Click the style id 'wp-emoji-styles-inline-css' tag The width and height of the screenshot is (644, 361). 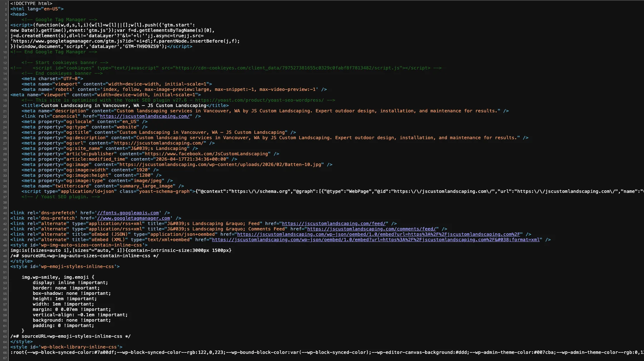[65, 267]
